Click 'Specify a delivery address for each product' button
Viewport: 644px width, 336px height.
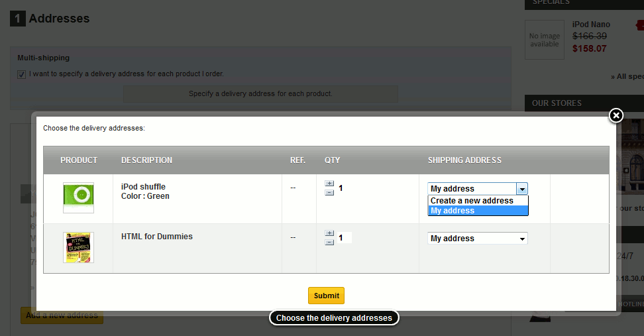click(x=260, y=94)
